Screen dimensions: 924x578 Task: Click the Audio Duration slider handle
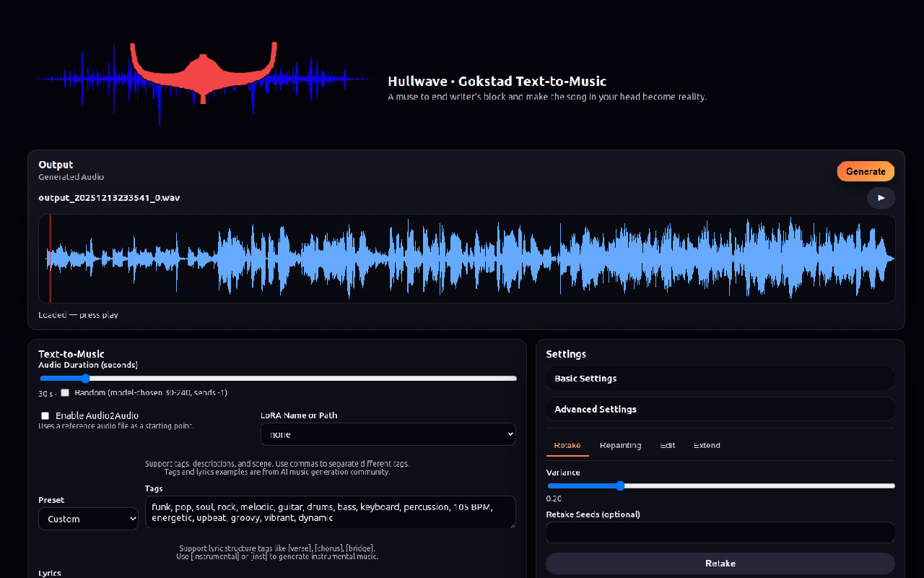[x=86, y=378]
